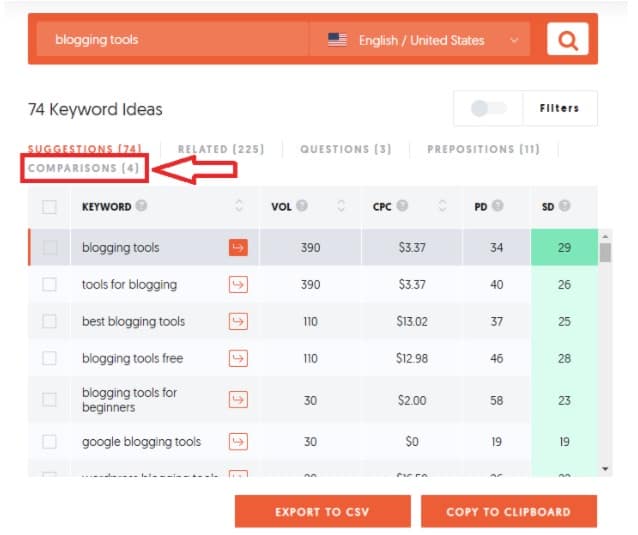Click the scrollbar up arrow
Image resolution: width=638 pixels, height=535 pixels.
pyautogui.click(x=605, y=236)
